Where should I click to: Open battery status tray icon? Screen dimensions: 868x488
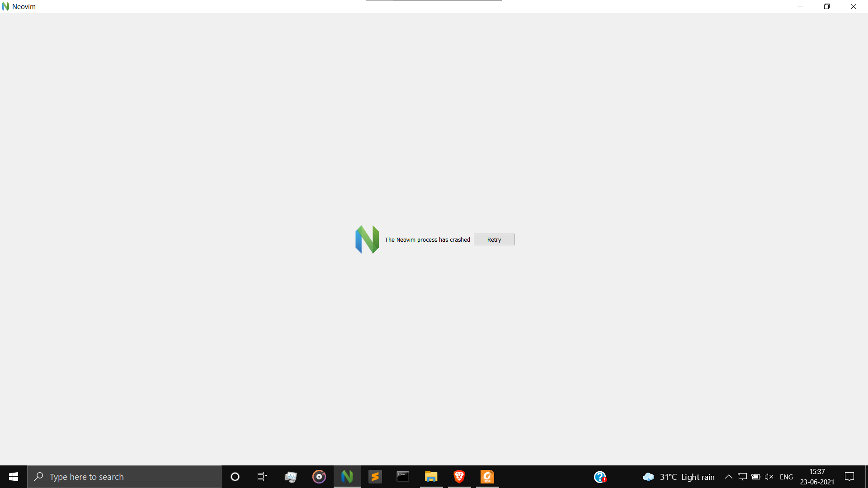756,477
